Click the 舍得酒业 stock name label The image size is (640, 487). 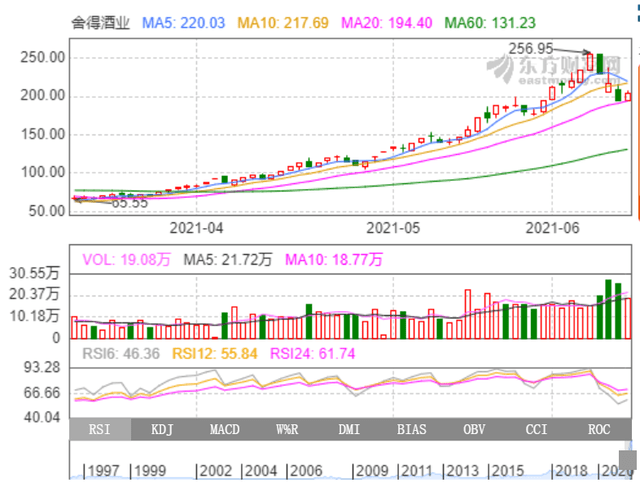click(101, 23)
